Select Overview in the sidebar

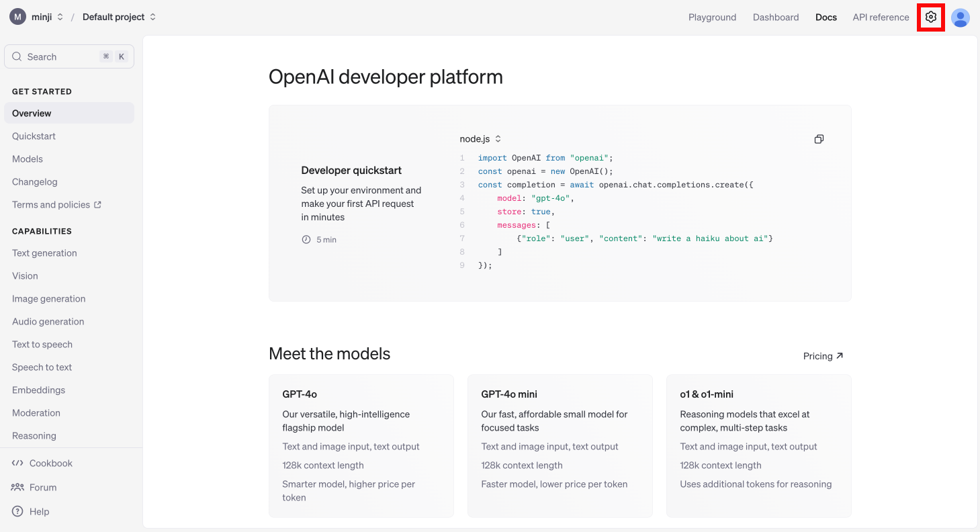click(69, 113)
